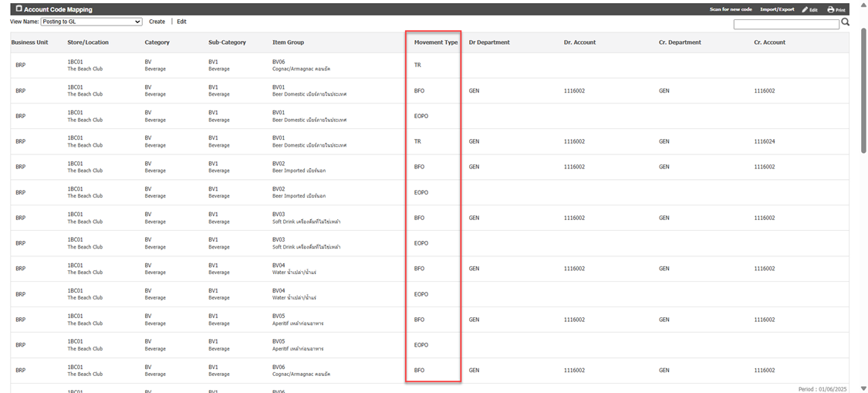Click the Dr. Account column header
The image size is (868, 393).
579,42
